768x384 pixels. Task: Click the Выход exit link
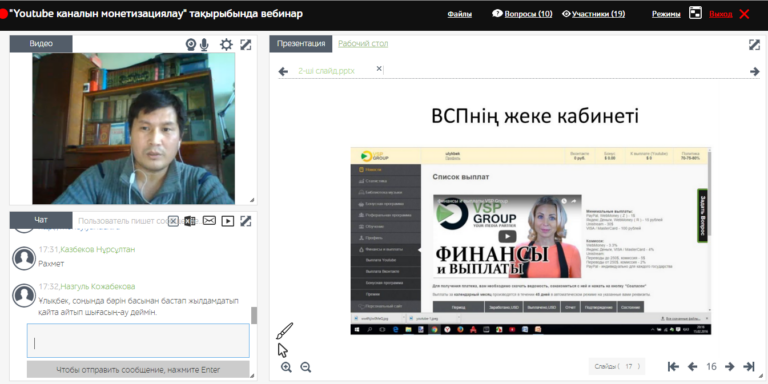pos(720,14)
